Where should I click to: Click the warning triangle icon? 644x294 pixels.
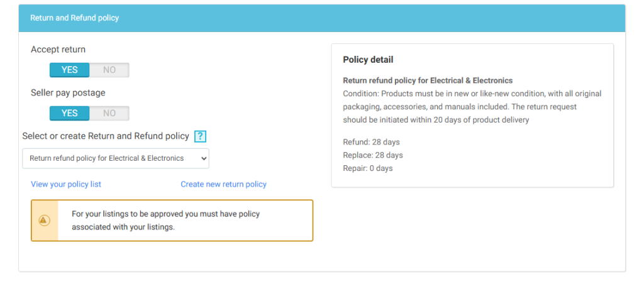tap(44, 220)
